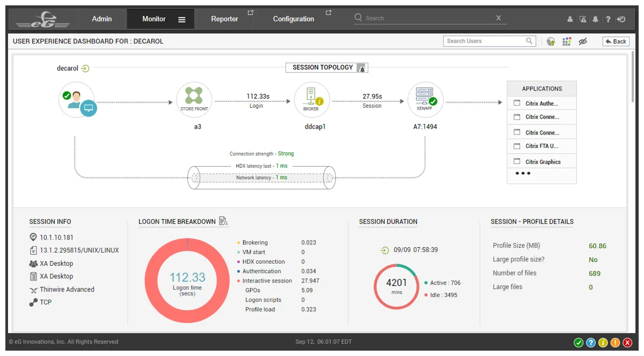Click green normal status icon

click(x=579, y=343)
